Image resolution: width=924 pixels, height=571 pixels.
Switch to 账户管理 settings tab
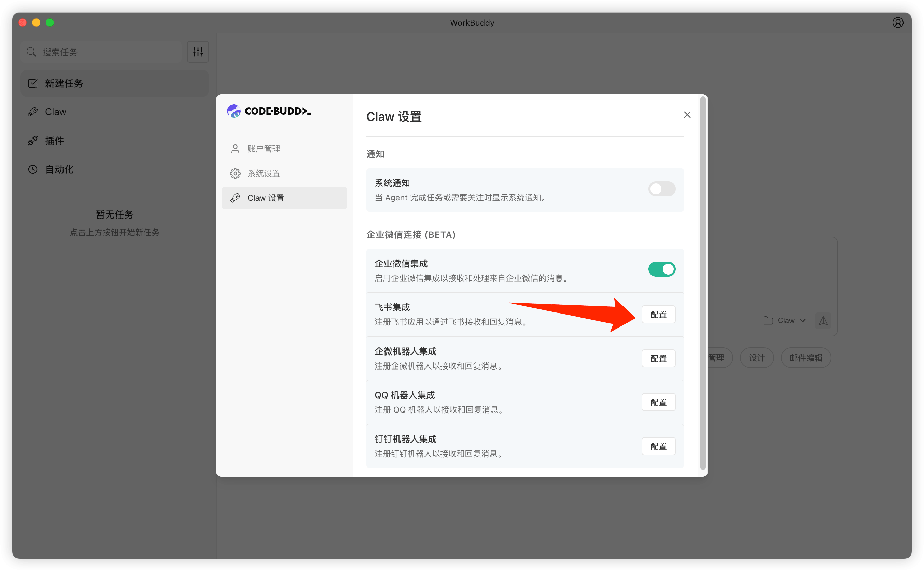[264, 149]
